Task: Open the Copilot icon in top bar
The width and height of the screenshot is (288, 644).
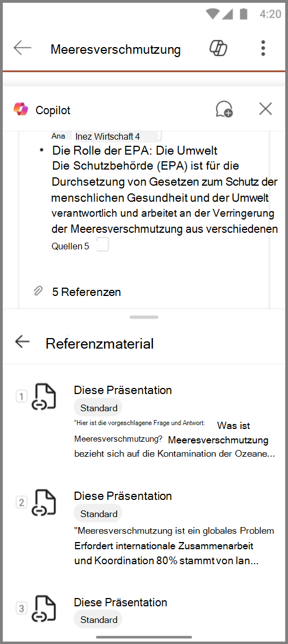Action: [219, 48]
